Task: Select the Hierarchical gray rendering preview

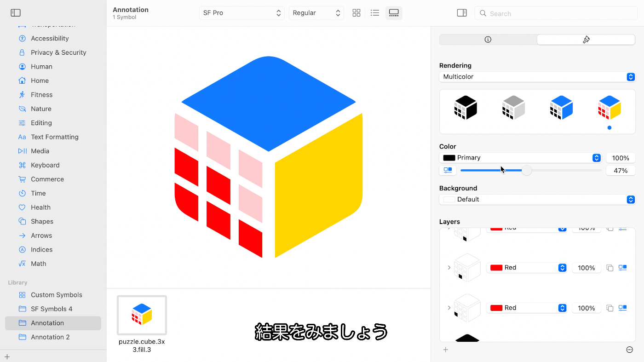Action: click(513, 108)
